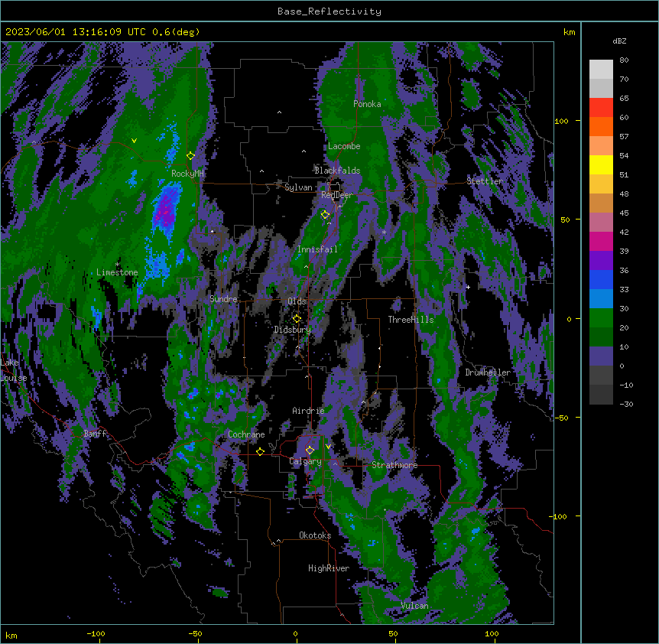Click the Drumheller label
The image size is (659, 644).
[488, 372]
